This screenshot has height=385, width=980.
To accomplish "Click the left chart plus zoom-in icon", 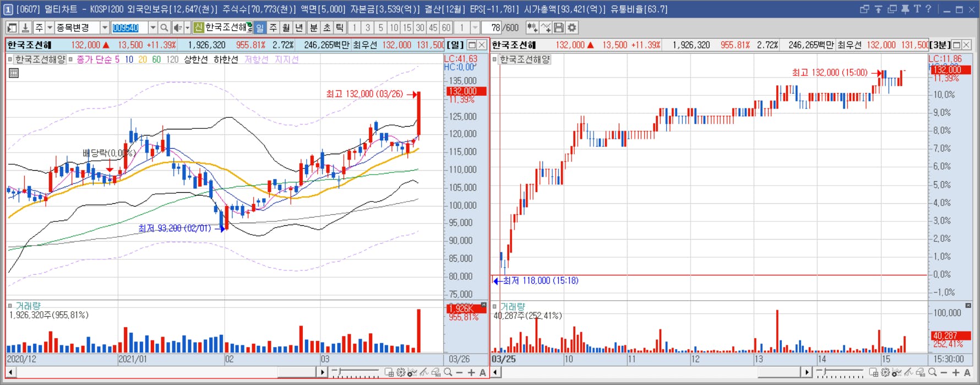I will tap(471, 373).
